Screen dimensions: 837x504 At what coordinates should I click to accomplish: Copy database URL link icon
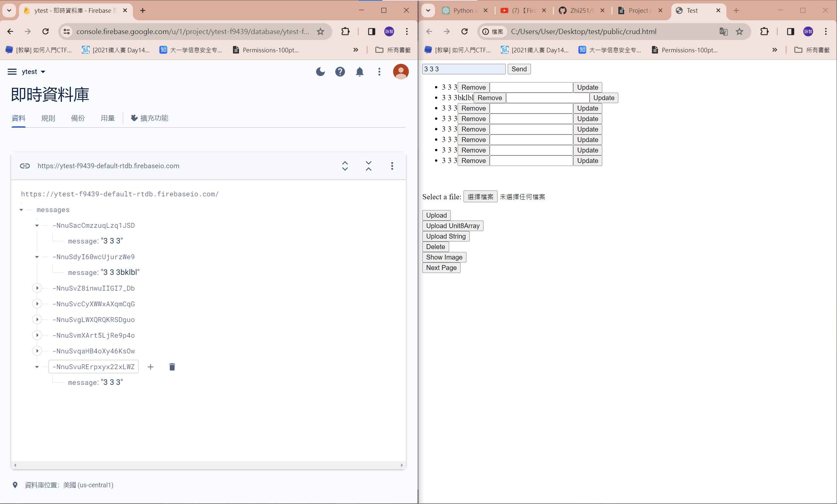click(25, 166)
